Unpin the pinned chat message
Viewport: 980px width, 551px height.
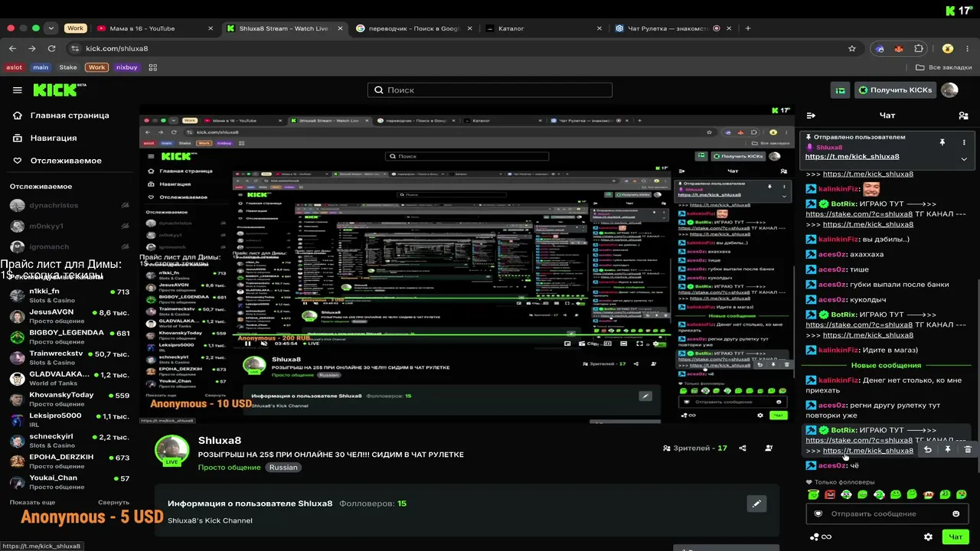(x=942, y=142)
